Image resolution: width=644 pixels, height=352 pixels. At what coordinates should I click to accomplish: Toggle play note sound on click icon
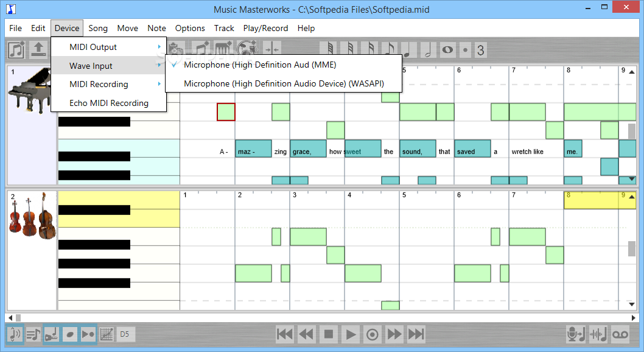click(x=15, y=334)
